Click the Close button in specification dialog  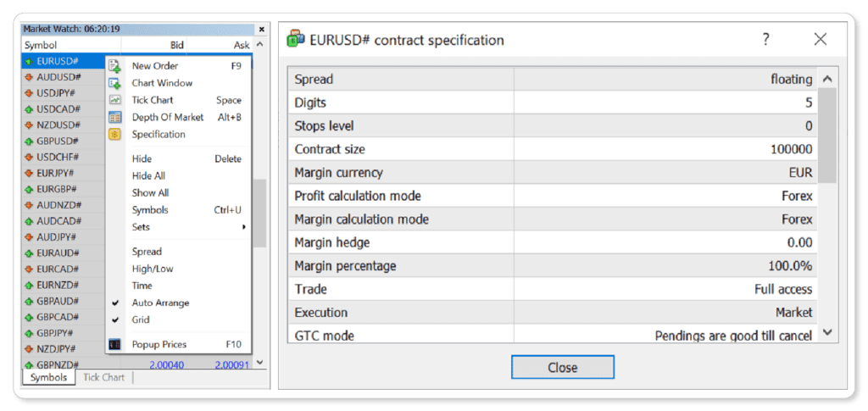click(x=563, y=367)
